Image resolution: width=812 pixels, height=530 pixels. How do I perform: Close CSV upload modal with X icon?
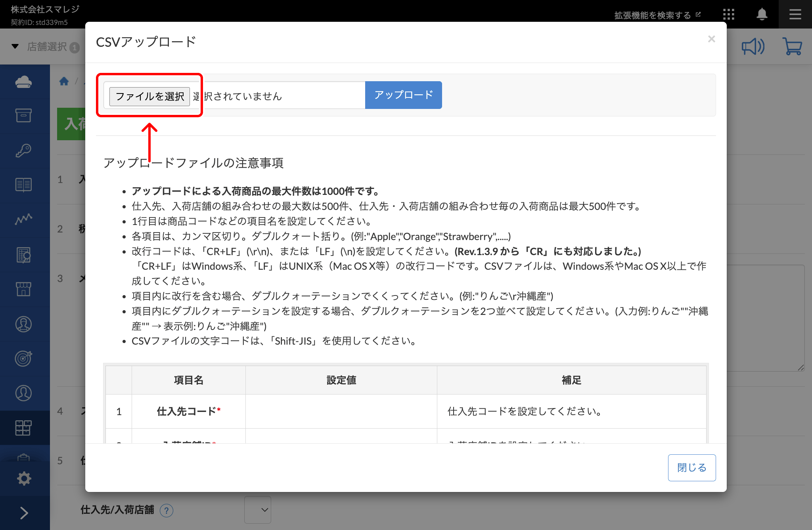(711, 39)
